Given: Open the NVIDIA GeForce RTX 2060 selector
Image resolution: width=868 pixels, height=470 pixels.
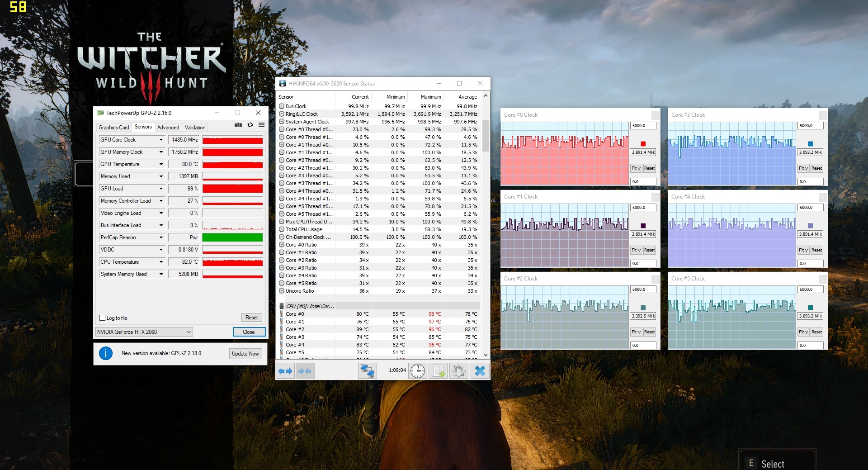Looking at the screenshot, I should [144, 332].
